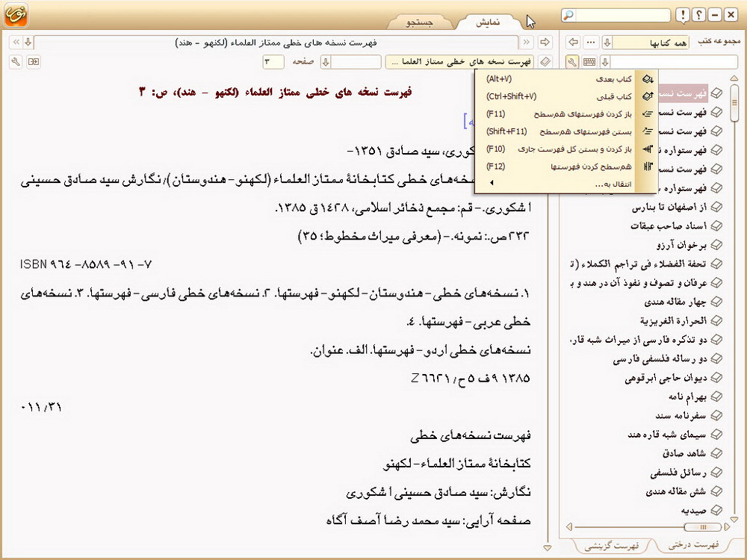Click the ISBN line in the text

86,264
